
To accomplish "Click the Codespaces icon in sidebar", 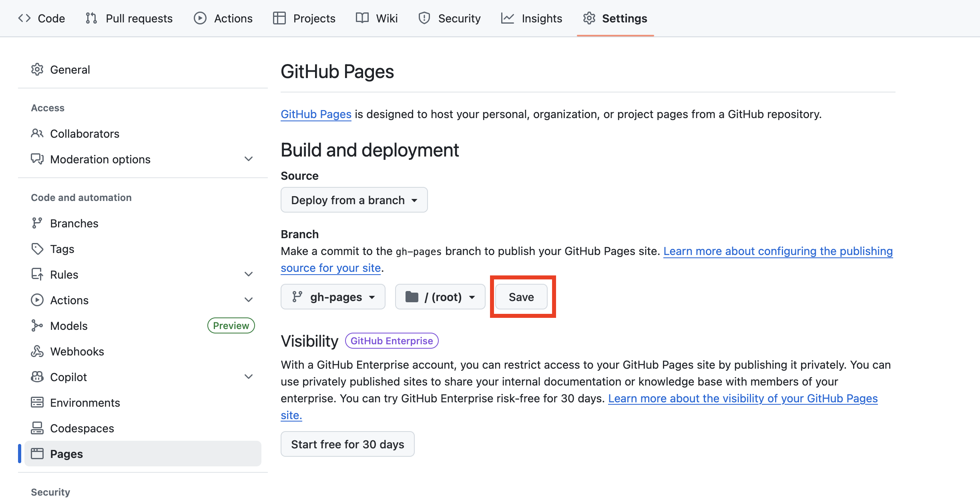I will coord(37,428).
